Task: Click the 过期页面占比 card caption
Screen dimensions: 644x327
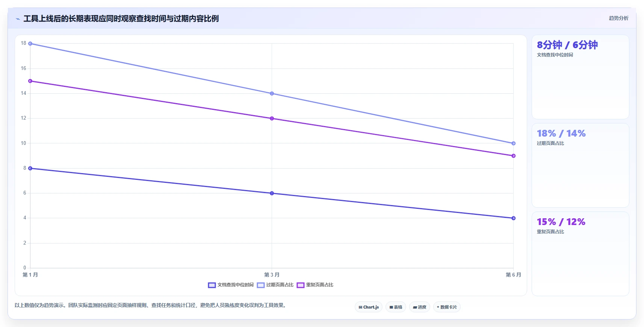Action: click(550, 143)
